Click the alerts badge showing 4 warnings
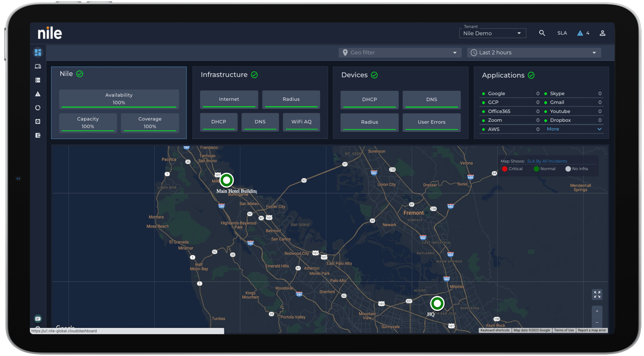The width and height of the screenshot is (644, 356). (583, 33)
